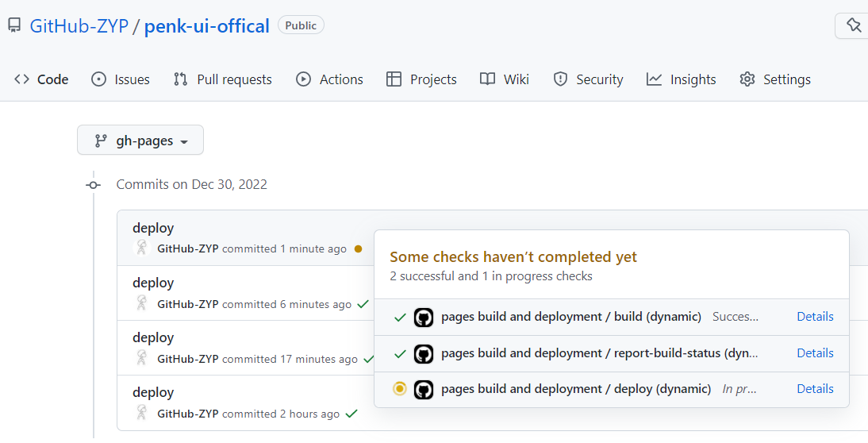Switch to the Pull requests tab
The height and width of the screenshot is (443, 868).
(x=223, y=79)
